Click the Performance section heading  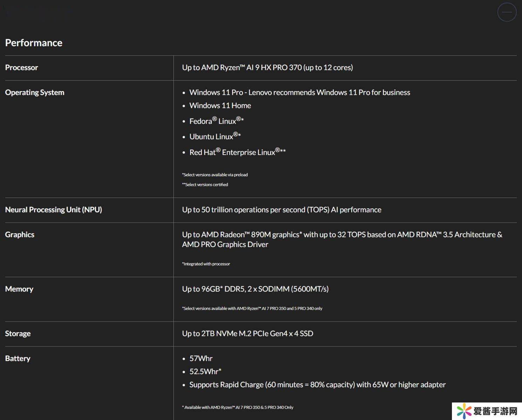[34, 43]
